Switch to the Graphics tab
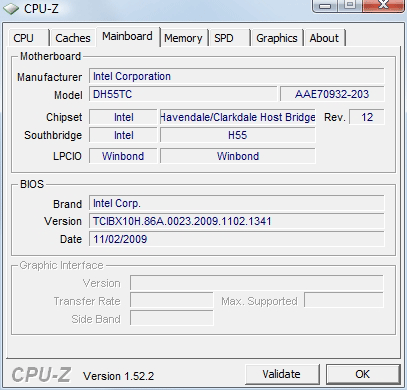Image resolution: width=407 pixels, height=390 pixels. 277,38
